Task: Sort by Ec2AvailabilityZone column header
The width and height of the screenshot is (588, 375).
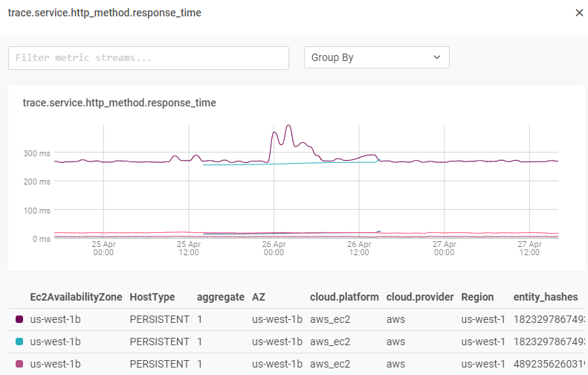Action: pos(75,297)
